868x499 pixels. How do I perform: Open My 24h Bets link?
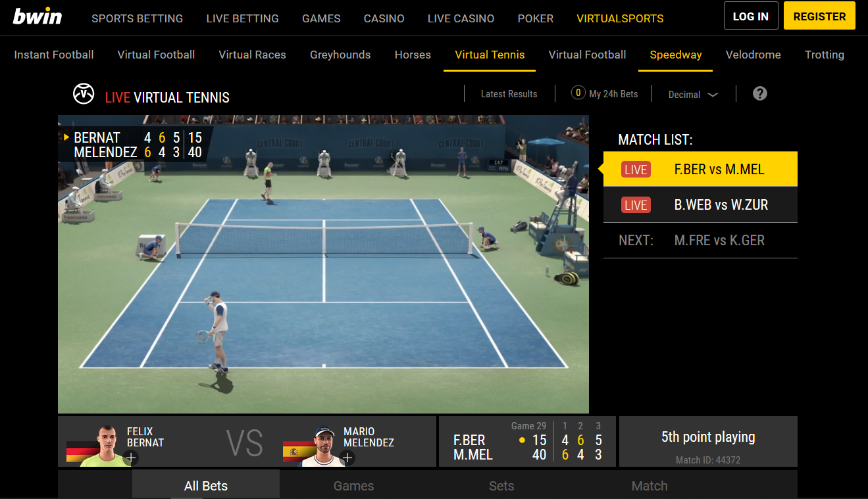coord(613,94)
